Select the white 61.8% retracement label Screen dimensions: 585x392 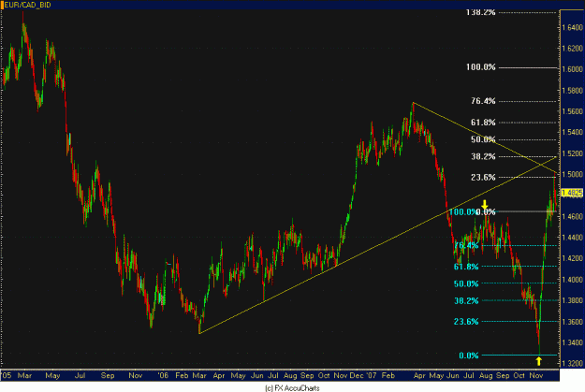(483, 123)
